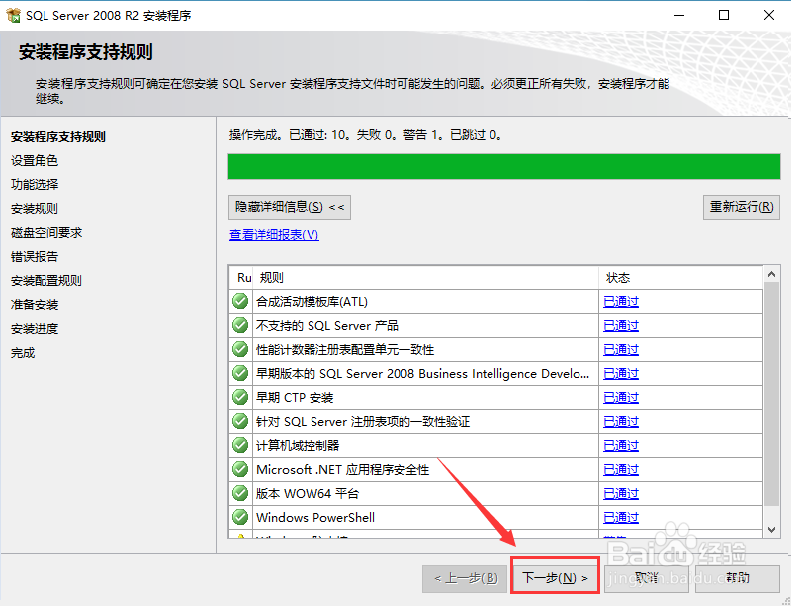The width and height of the screenshot is (791, 606).
Task: Click rule text 合成活动模板库(ATL)
Action: click(312, 302)
